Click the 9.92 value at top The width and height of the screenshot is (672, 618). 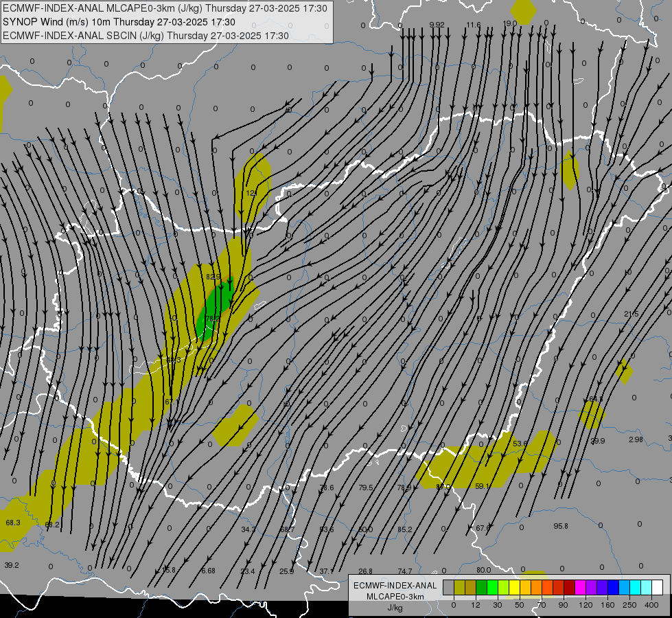[x=437, y=25]
